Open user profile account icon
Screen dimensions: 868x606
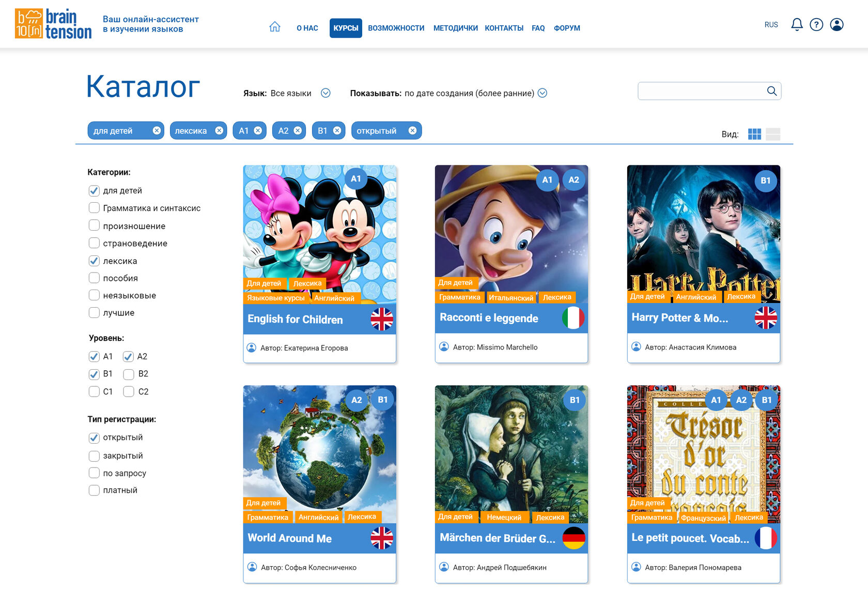[836, 24]
